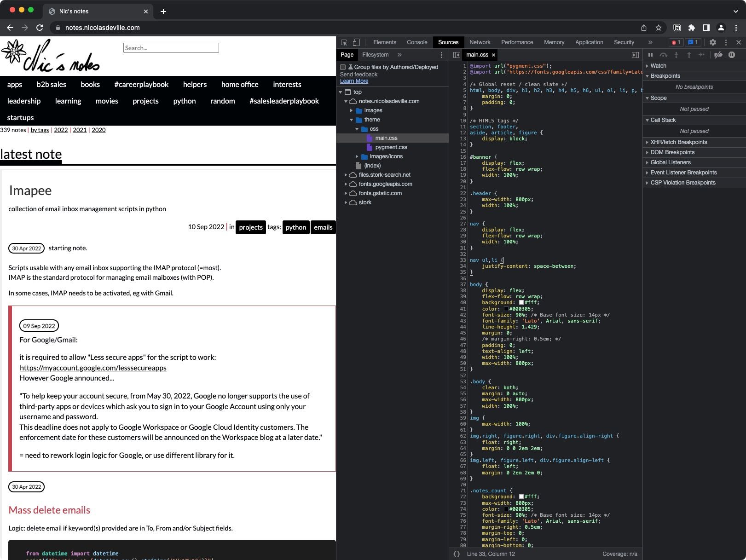
Task: Click the Send feedback link
Action: tap(359, 75)
